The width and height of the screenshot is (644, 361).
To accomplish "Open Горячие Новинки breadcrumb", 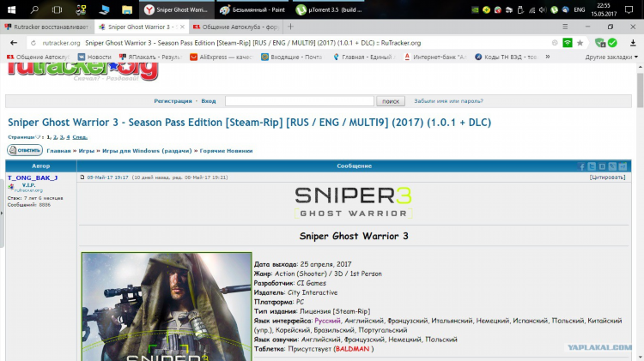I will click(226, 151).
